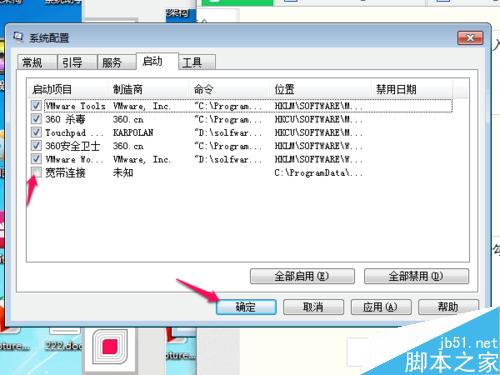
Task: Select the 360安全卫士 row name
Action: [x=73, y=146]
